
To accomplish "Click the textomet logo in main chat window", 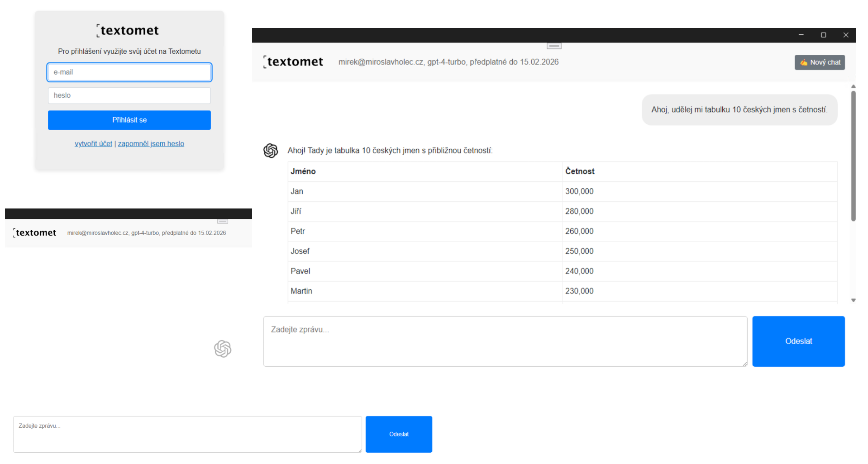I will (x=293, y=62).
